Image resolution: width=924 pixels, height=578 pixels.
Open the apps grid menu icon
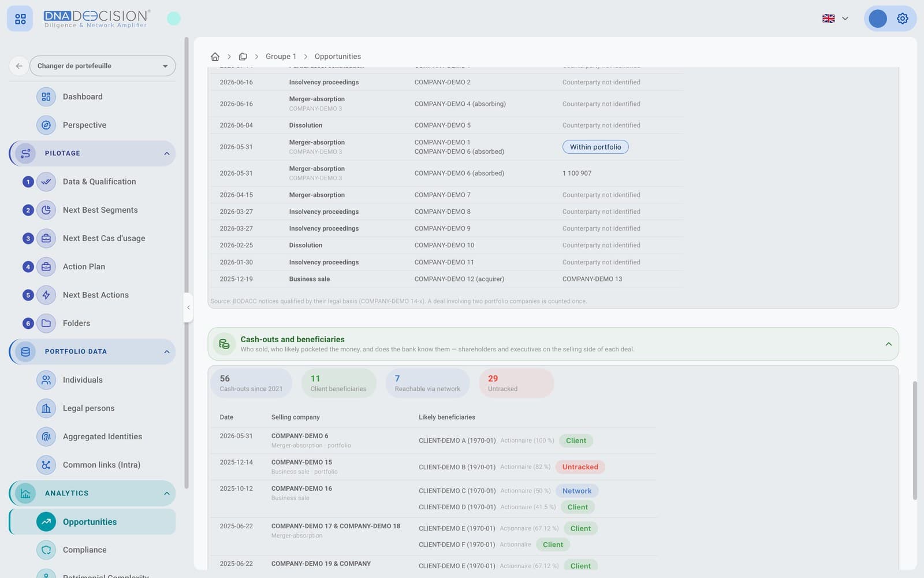(x=20, y=19)
